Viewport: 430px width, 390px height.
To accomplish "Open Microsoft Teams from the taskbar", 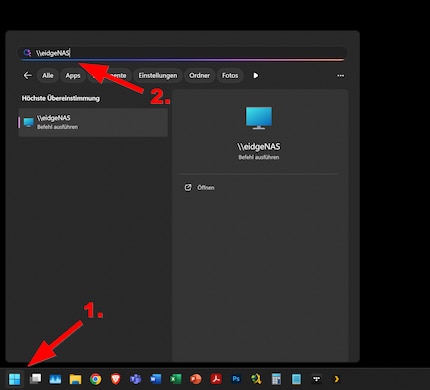I will point(135,379).
